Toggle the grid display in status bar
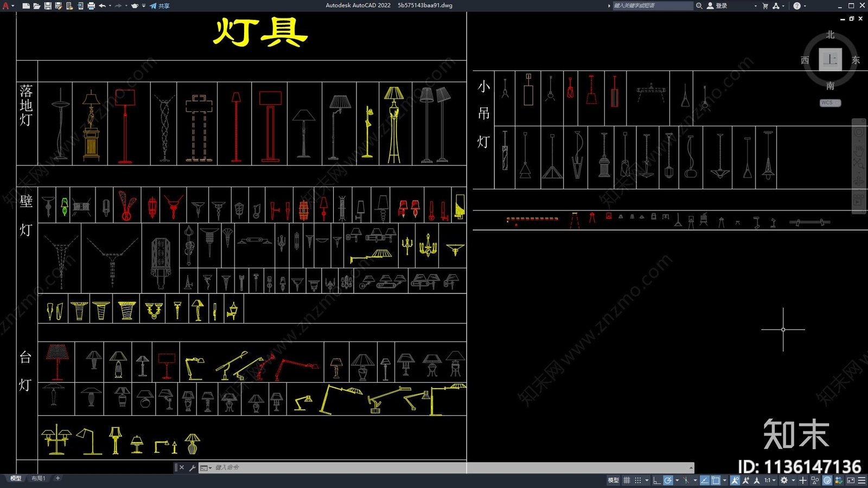 click(x=627, y=480)
